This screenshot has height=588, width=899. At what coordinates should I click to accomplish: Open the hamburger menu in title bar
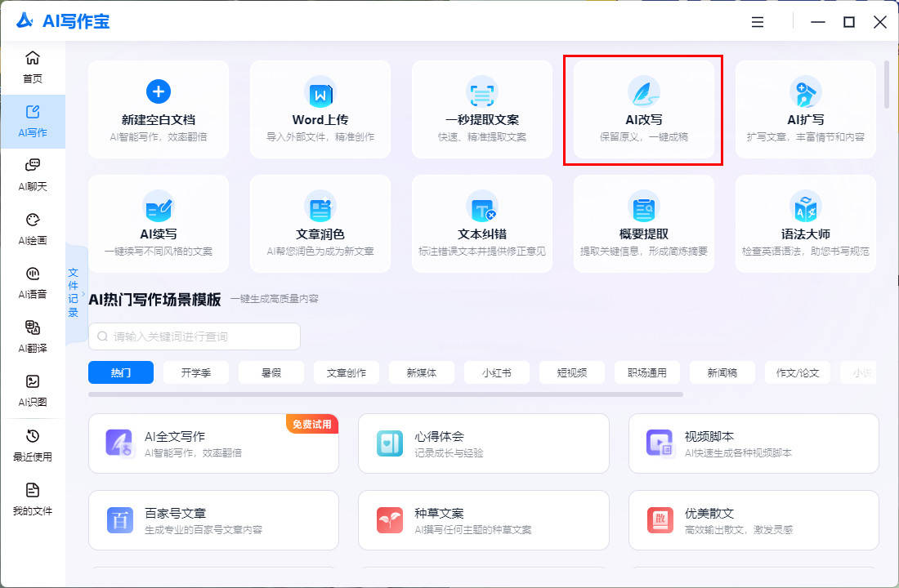pyautogui.click(x=758, y=22)
